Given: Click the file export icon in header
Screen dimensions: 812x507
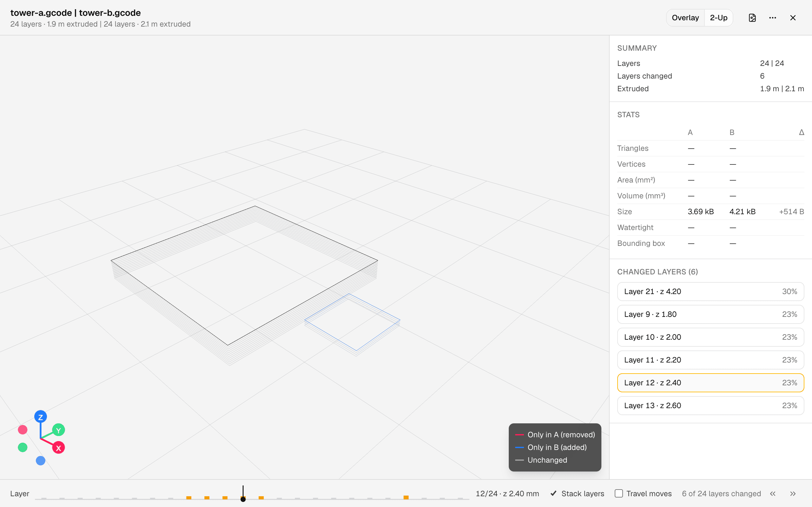Looking at the screenshot, I should 752,18.
